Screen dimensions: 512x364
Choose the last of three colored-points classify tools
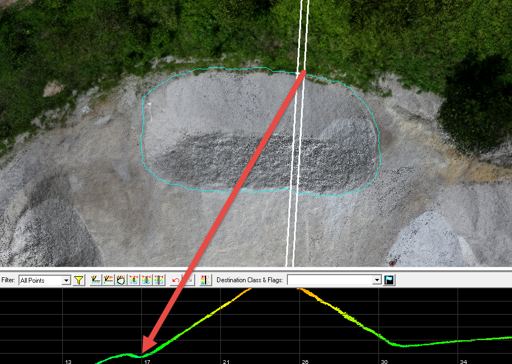pos(159,280)
